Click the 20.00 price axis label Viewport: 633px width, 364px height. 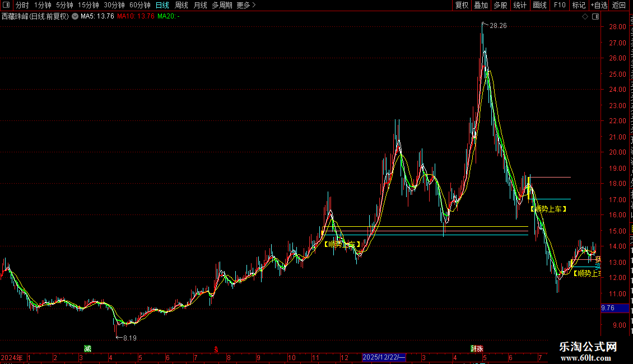618,152
